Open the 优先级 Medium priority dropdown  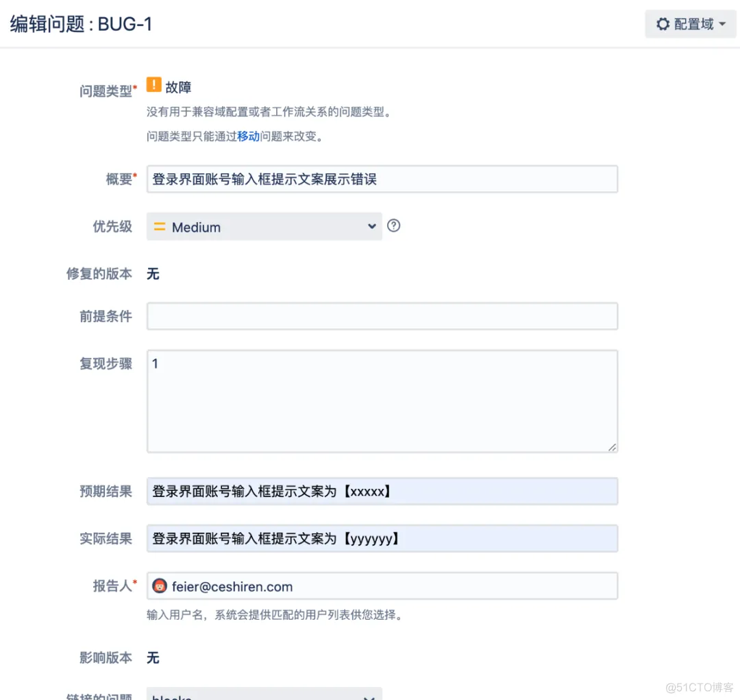tap(264, 227)
